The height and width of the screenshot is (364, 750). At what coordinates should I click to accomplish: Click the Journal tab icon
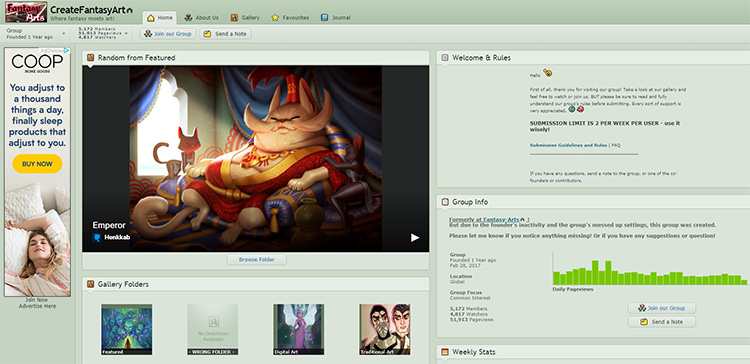[x=325, y=18]
